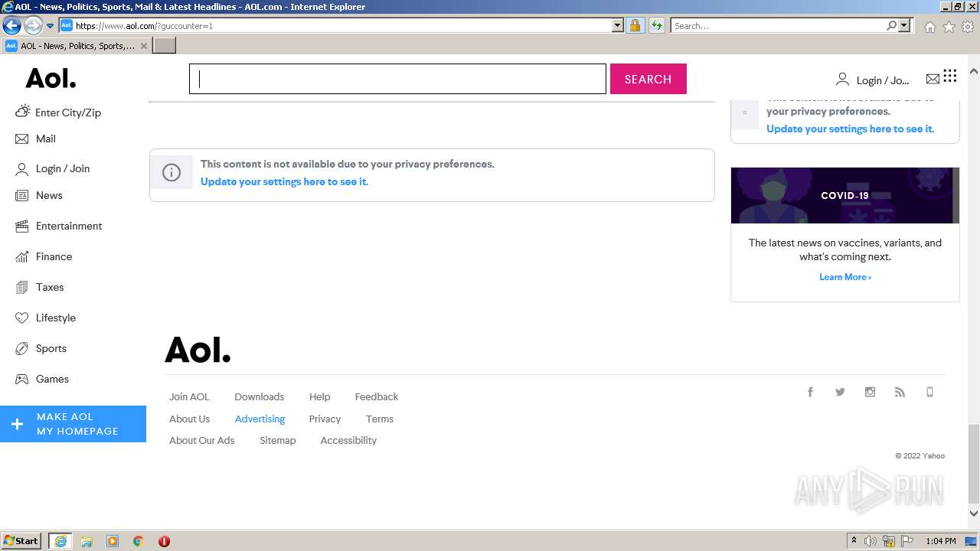The height and width of the screenshot is (551, 980).
Task: Close the AOL browser tab
Action: (144, 46)
